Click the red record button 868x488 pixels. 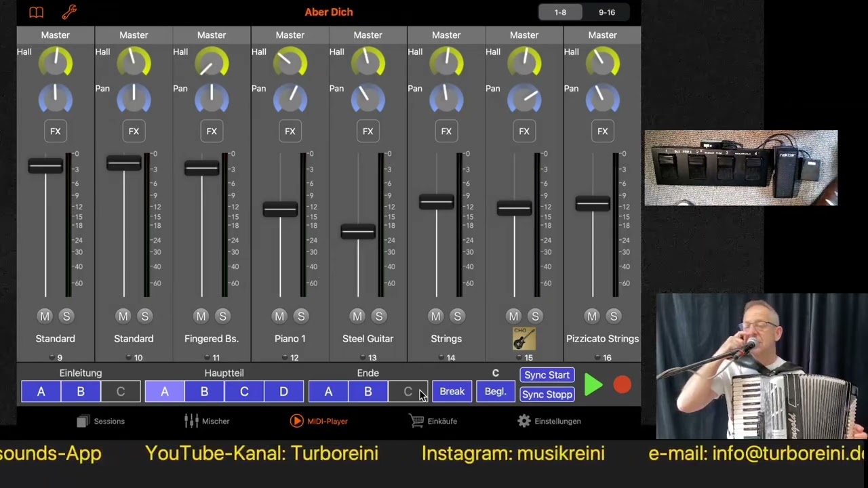click(x=622, y=385)
